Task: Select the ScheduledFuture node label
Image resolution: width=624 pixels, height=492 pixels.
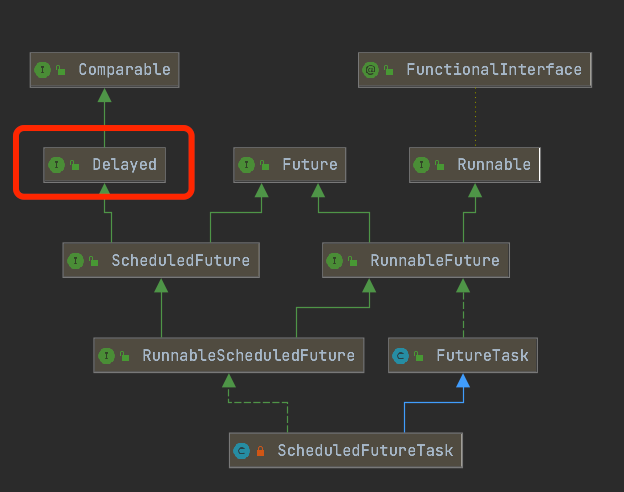Action: 181,260
